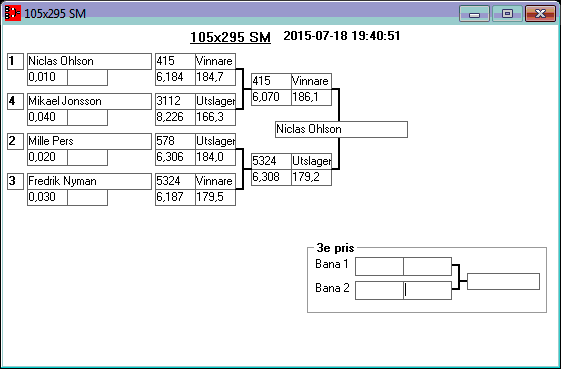This screenshot has height=369, width=561.
Task: Click empty field next to 0,040
Action: (x=87, y=118)
